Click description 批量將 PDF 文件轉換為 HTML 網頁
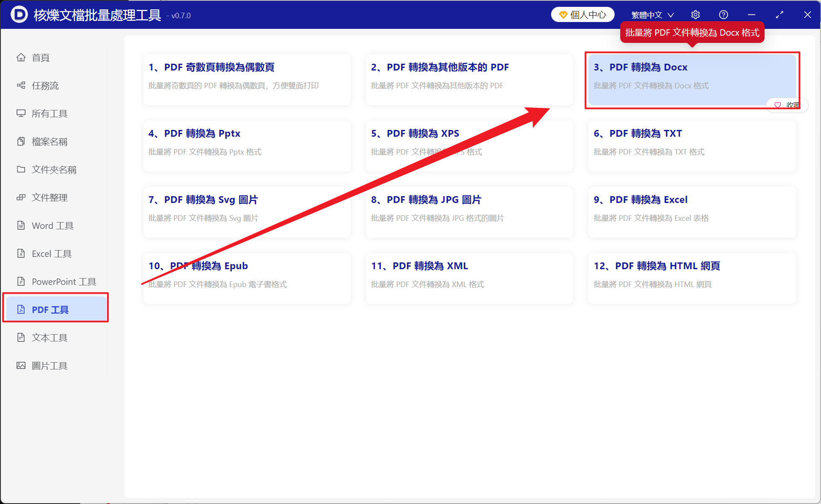Screen dimensions: 821x504 (652, 284)
